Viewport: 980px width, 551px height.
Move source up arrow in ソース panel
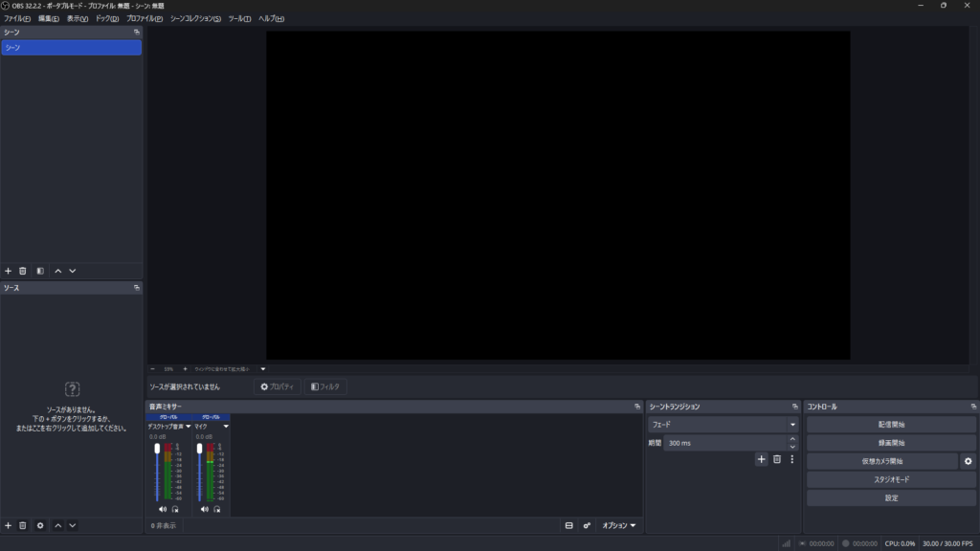point(58,525)
